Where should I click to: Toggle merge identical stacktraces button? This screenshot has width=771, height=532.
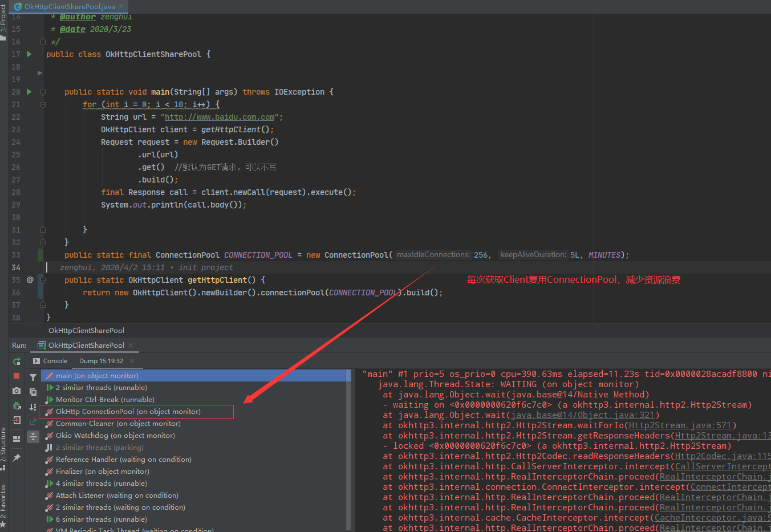tap(33, 436)
